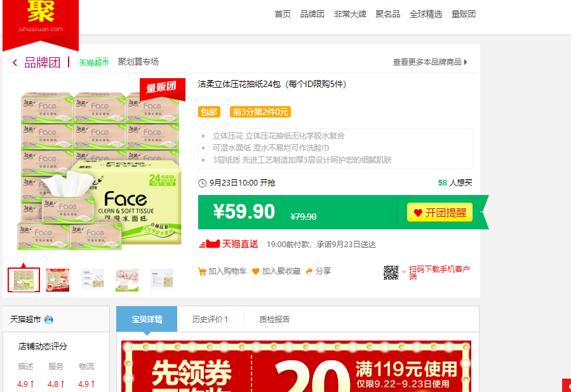
Task: Click the 品牌团 breadcrumb heading
Action: 43,63
